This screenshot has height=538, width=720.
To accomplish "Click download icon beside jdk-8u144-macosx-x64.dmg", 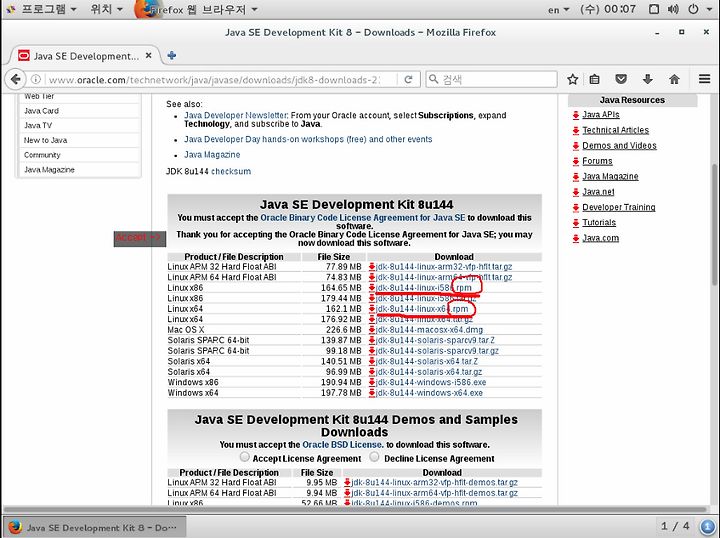I will point(372,330).
